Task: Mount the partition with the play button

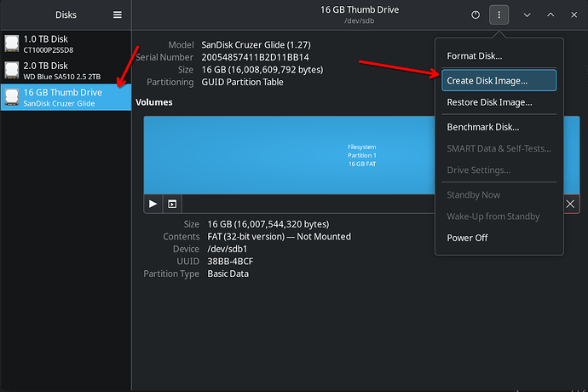Action: tap(153, 204)
